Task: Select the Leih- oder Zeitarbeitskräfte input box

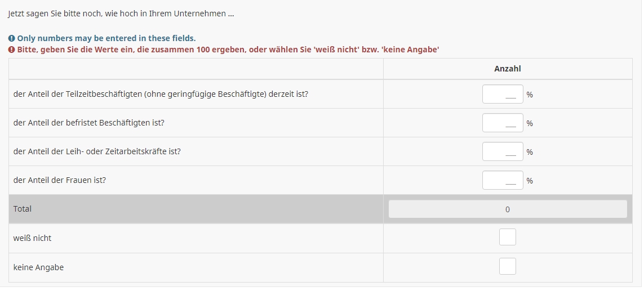Action: [x=502, y=151]
